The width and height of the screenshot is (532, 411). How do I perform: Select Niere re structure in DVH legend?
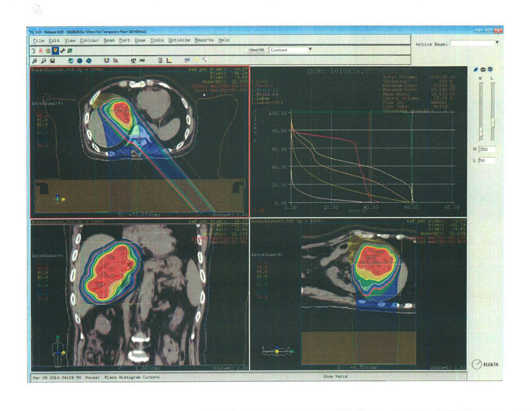coord(265,94)
